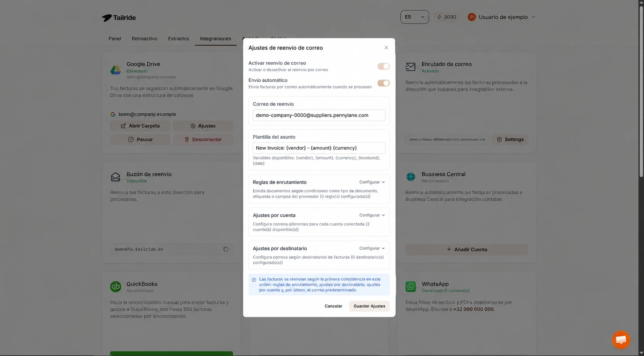Viewport: 644px width, 356px height.
Task: Switch to the Extractos tab
Action: coord(178,39)
